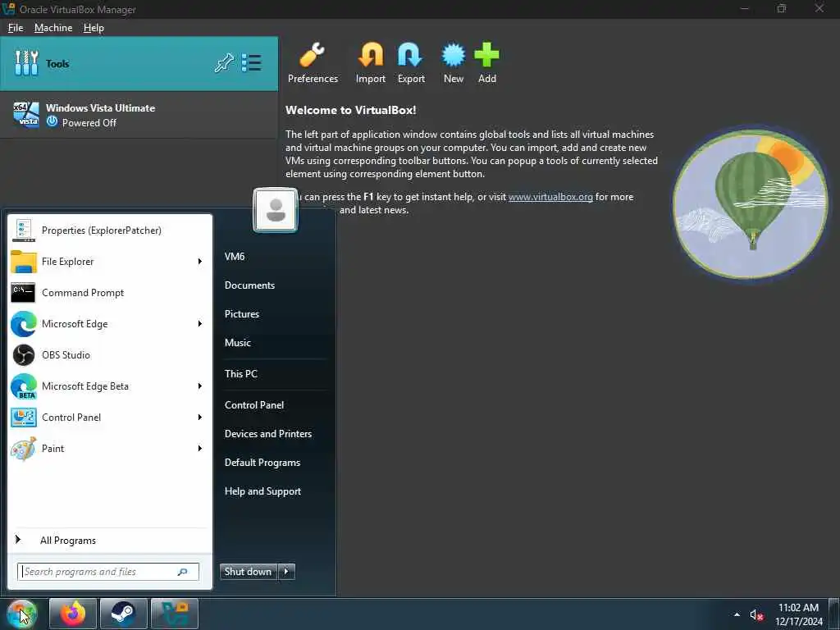Select the Tools entry icon
Screen dimensions: 840x630
[x=26, y=63]
